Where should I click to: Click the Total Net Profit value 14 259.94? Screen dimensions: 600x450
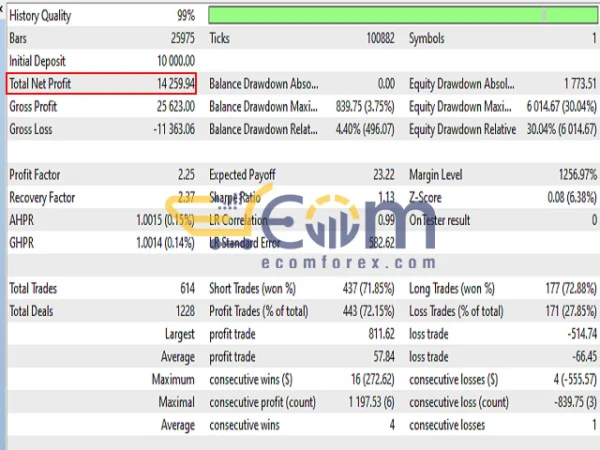click(x=166, y=84)
